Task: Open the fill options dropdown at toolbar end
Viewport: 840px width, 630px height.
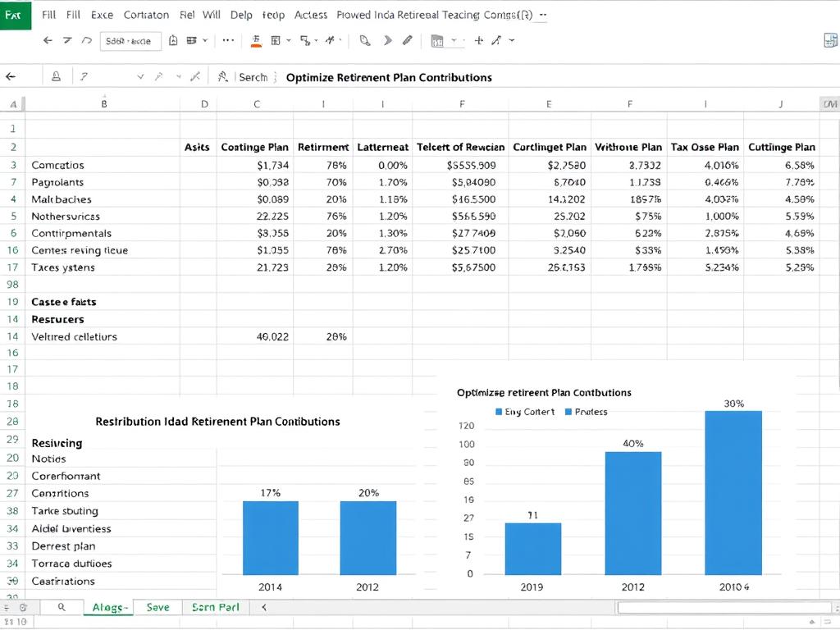Action: coord(511,39)
